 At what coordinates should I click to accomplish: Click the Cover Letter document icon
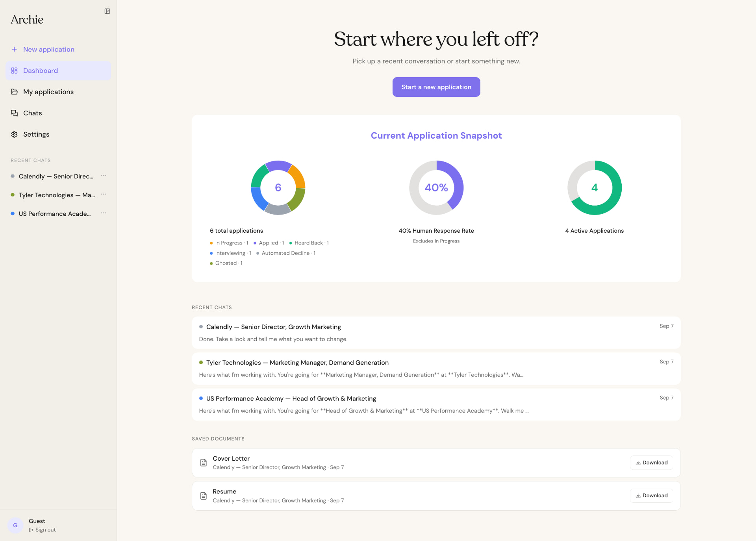point(204,463)
